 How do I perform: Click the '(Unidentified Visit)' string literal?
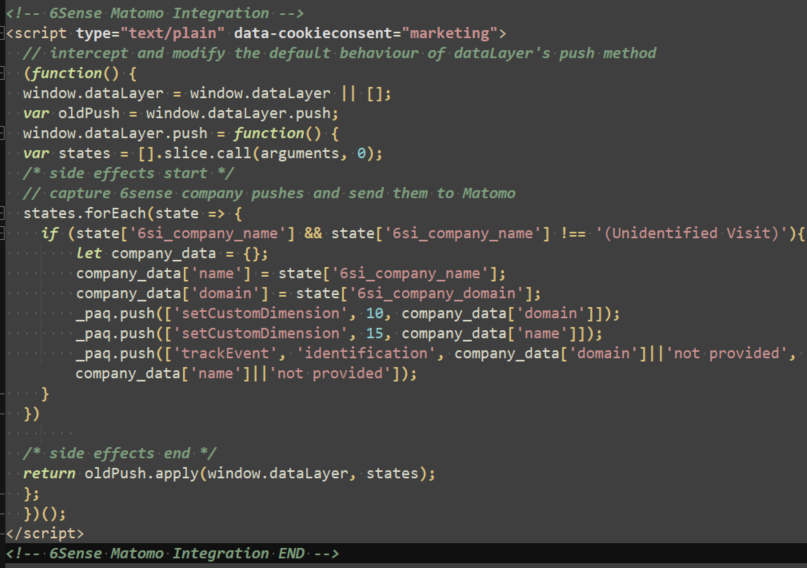692,234
